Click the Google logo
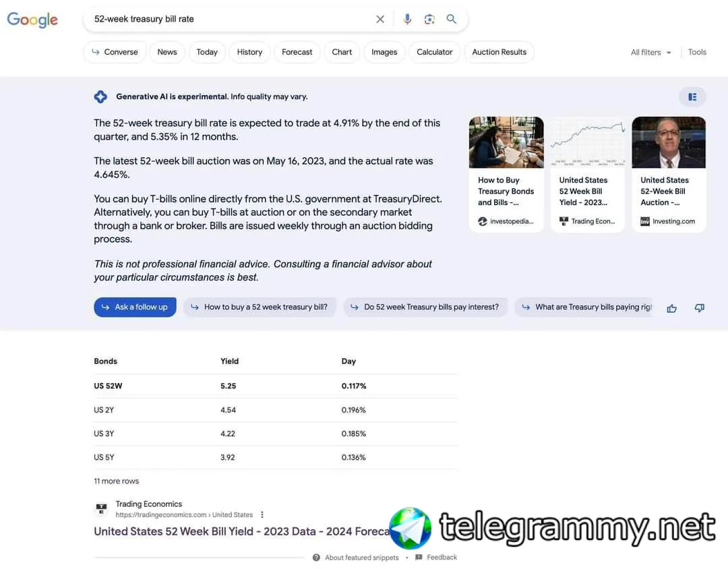This screenshot has width=728, height=569. [x=32, y=20]
